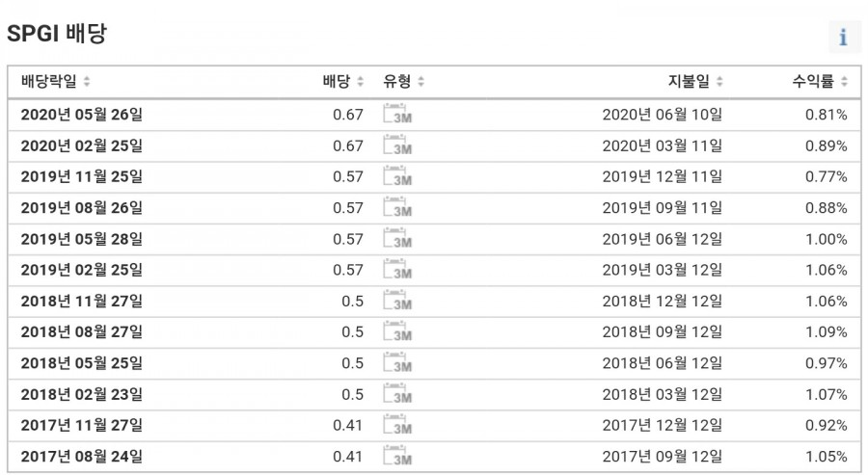Click 3M icon in 2020년 02월 25일 row
Viewport: 868px width, 475px height.
397,145
